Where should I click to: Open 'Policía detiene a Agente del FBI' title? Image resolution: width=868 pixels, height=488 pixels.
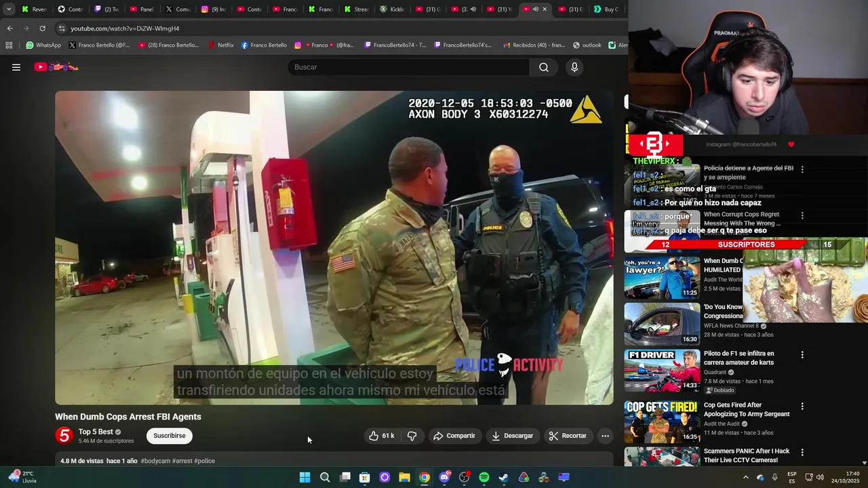tap(749, 172)
